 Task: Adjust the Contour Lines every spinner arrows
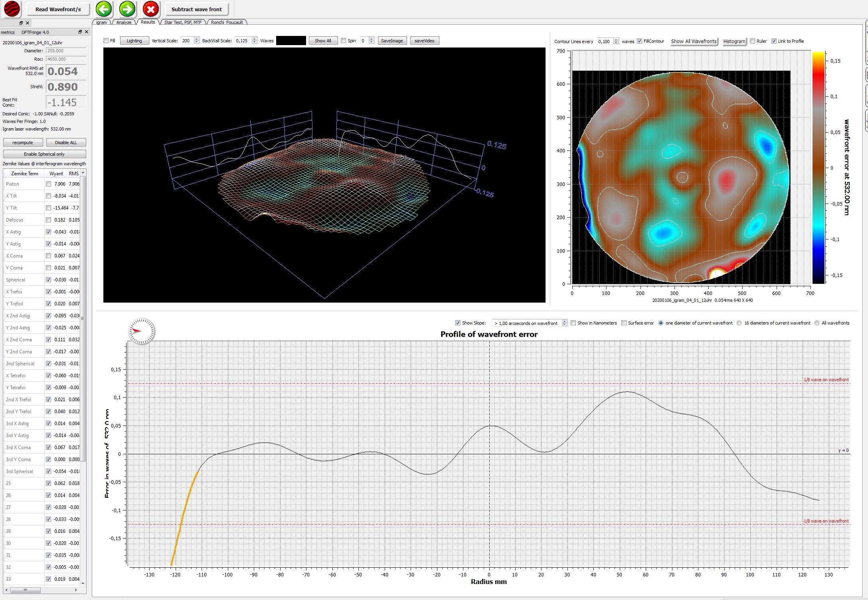click(616, 41)
